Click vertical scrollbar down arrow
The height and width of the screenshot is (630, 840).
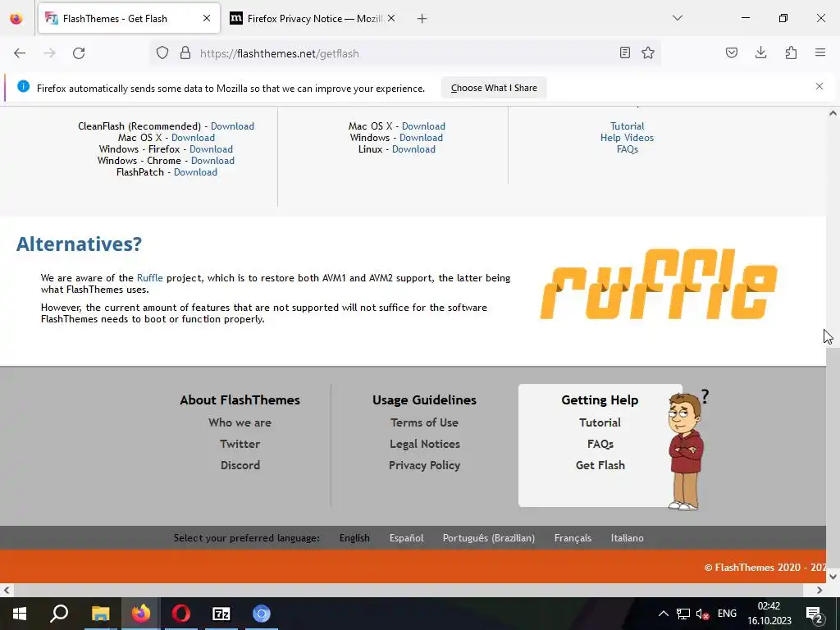point(833,577)
